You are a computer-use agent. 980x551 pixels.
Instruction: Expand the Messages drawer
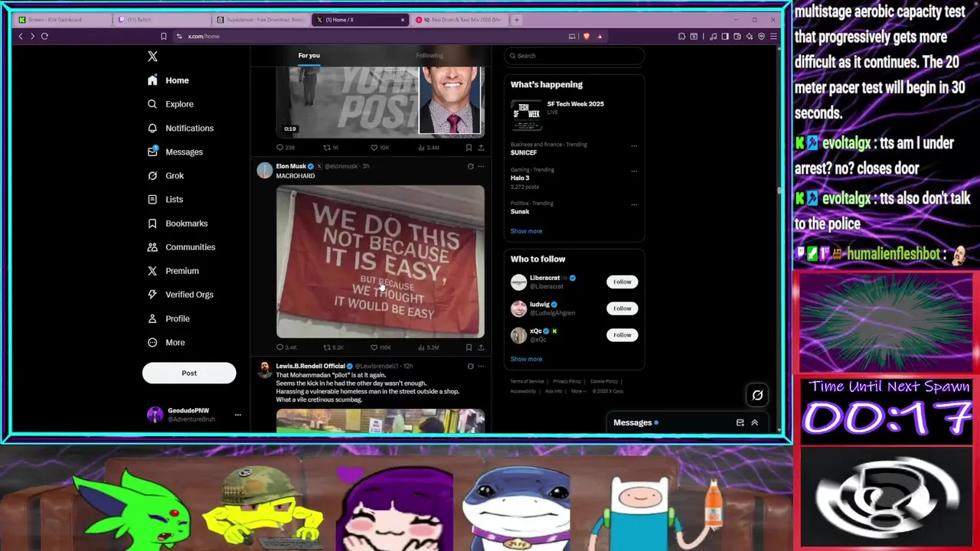point(754,422)
